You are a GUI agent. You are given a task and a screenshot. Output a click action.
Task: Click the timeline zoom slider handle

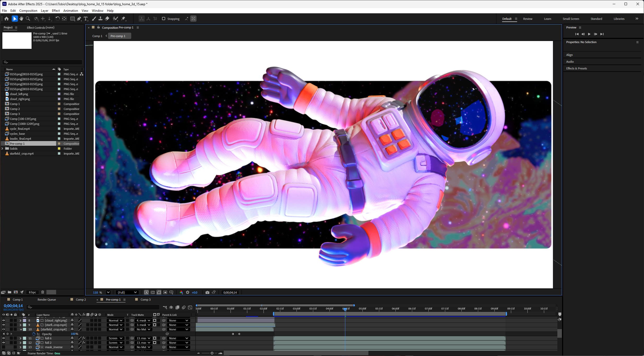[x=212, y=353]
